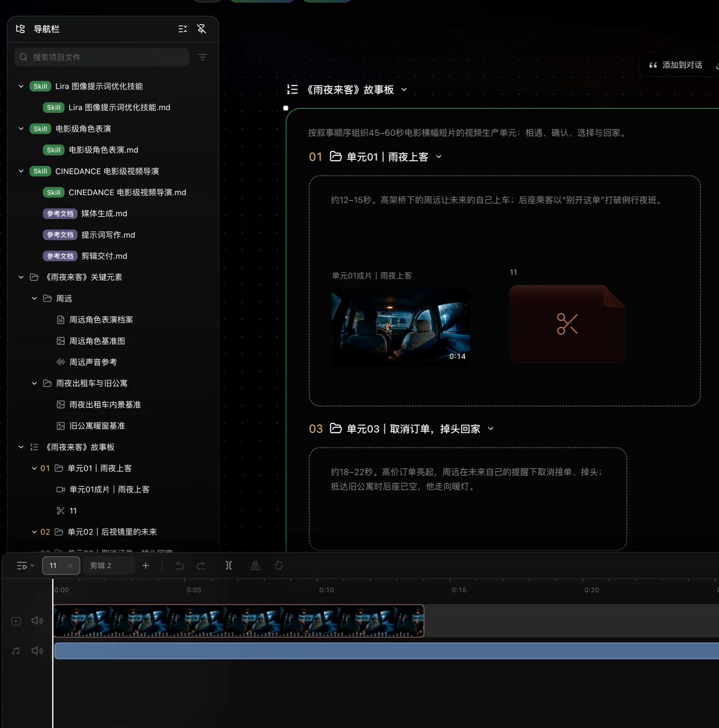This screenshot has height=728, width=719.
Task: Unpin the navigation sidebar
Action: [201, 29]
